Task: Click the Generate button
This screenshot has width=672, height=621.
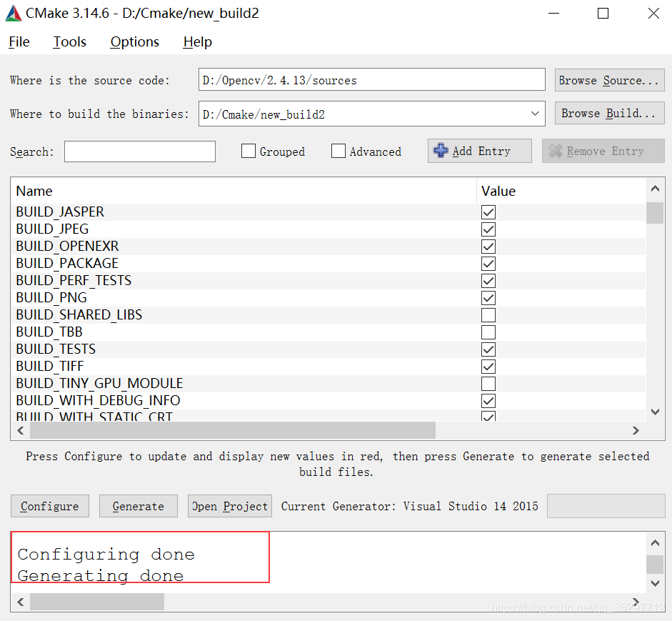Action: 139,506
